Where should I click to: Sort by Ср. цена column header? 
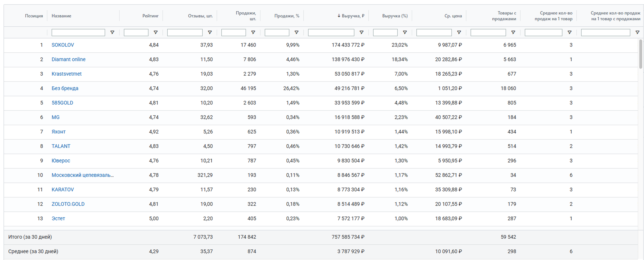[453, 16]
